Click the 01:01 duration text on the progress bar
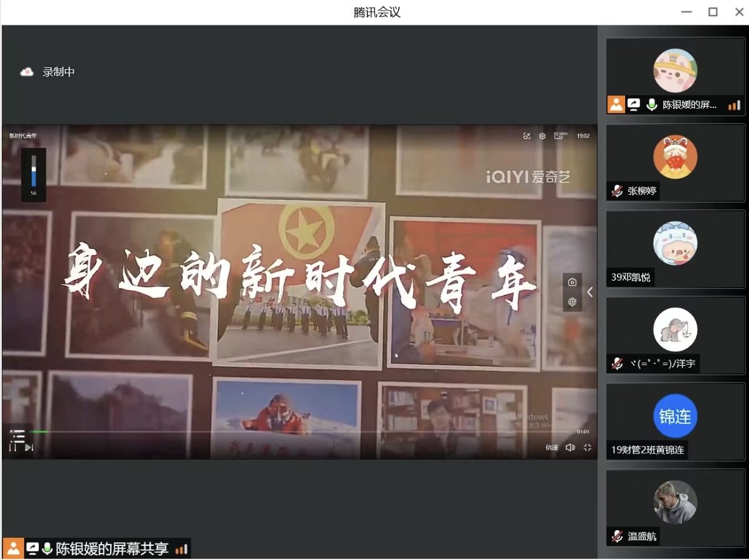The image size is (749, 560). [583, 432]
